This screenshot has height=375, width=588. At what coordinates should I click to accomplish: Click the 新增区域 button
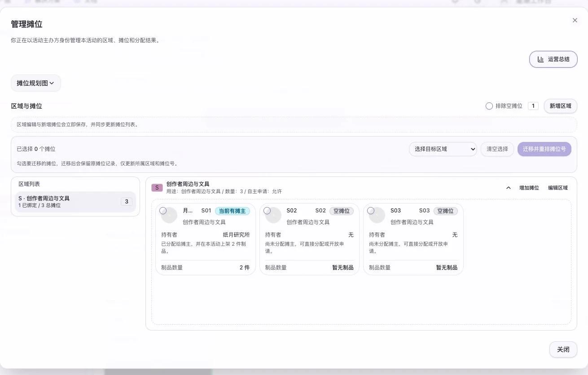click(x=560, y=106)
